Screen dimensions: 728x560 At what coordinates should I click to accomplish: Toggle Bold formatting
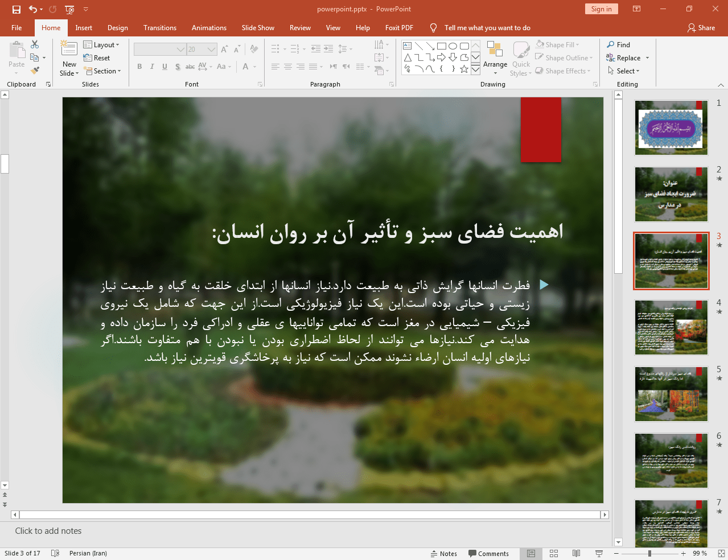coord(139,67)
